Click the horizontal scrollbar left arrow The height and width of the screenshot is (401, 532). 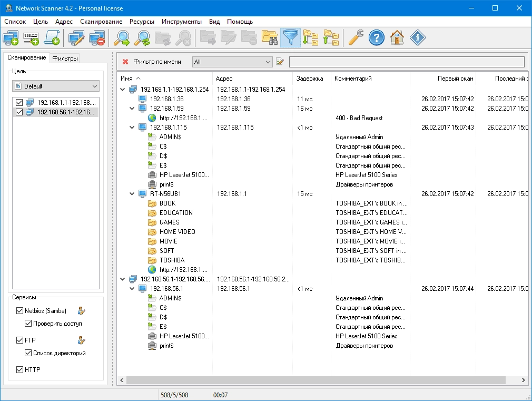(122, 380)
